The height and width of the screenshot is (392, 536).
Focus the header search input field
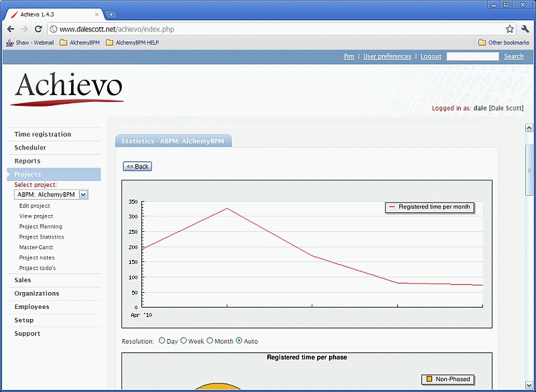point(473,56)
